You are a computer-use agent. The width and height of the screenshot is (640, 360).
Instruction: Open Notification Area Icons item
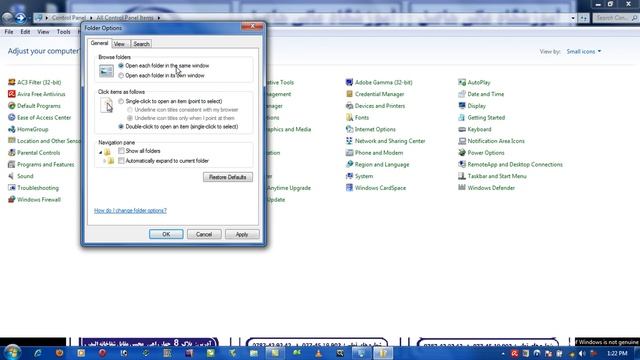496,141
